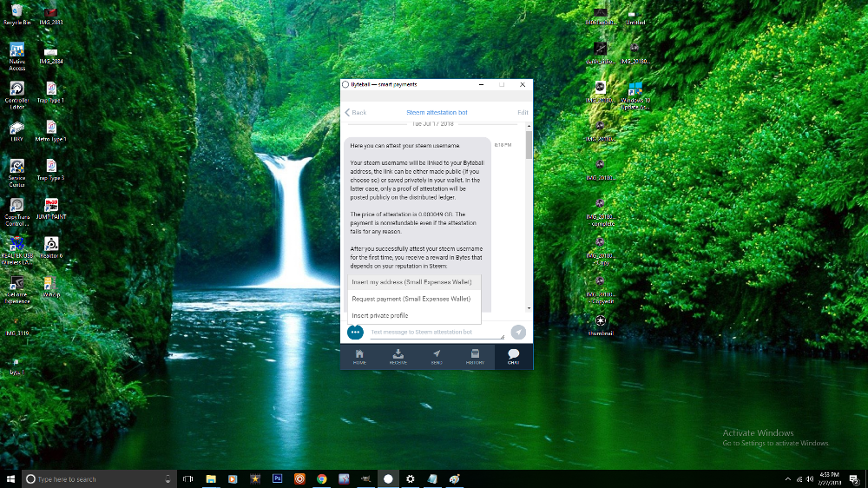Select the IMG_2884 desktop file
Viewport: 868px width, 488px height.
[x=51, y=55]
